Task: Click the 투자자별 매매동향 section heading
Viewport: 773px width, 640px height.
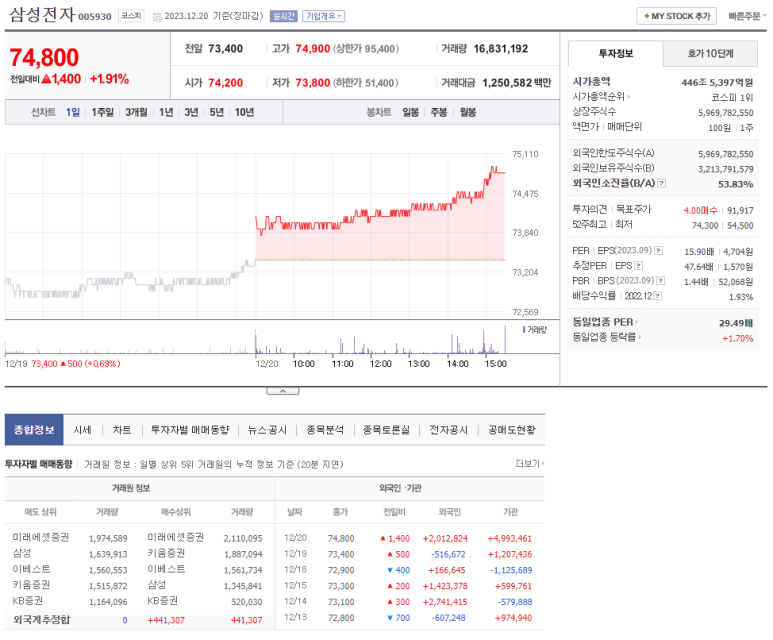Action: point(38,464)
